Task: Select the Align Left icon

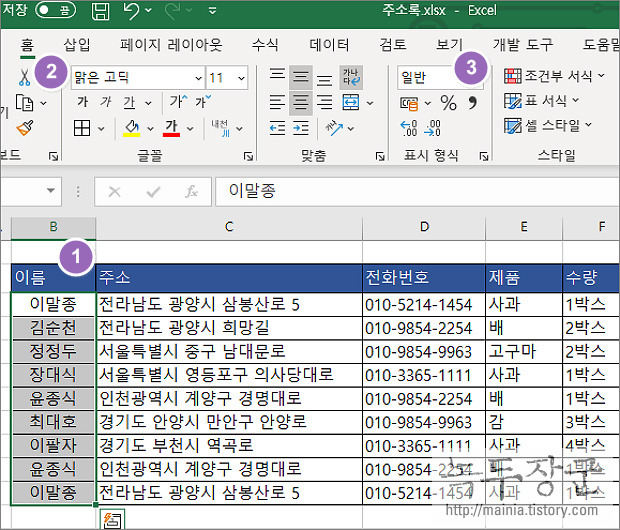Action: (277, 102)
